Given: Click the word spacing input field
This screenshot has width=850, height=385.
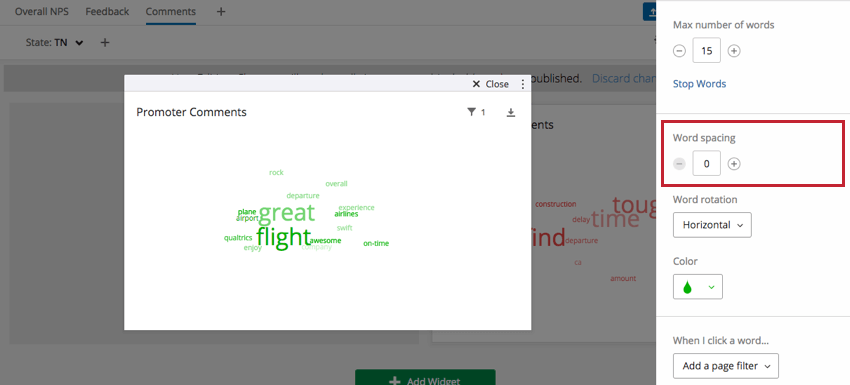Looking at the screenshot, I should (706, 163).
